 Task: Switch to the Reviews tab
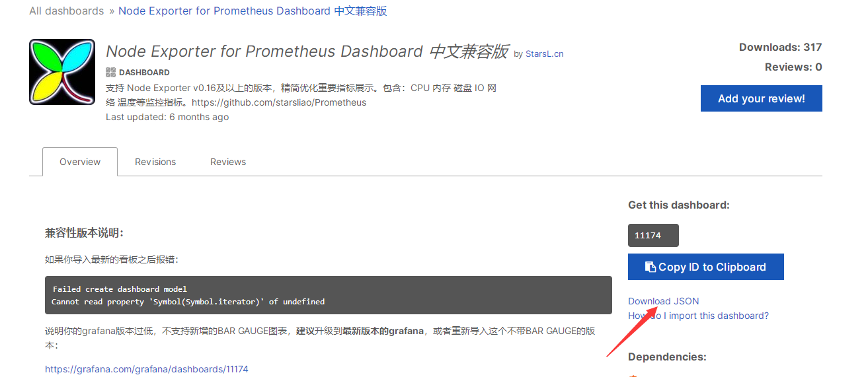click(228, 162)
